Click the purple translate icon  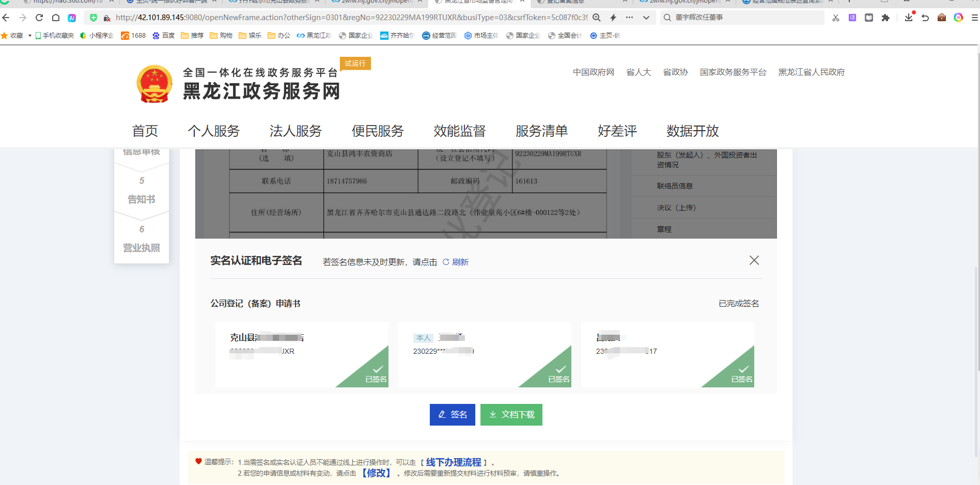[x=852, y=18]
